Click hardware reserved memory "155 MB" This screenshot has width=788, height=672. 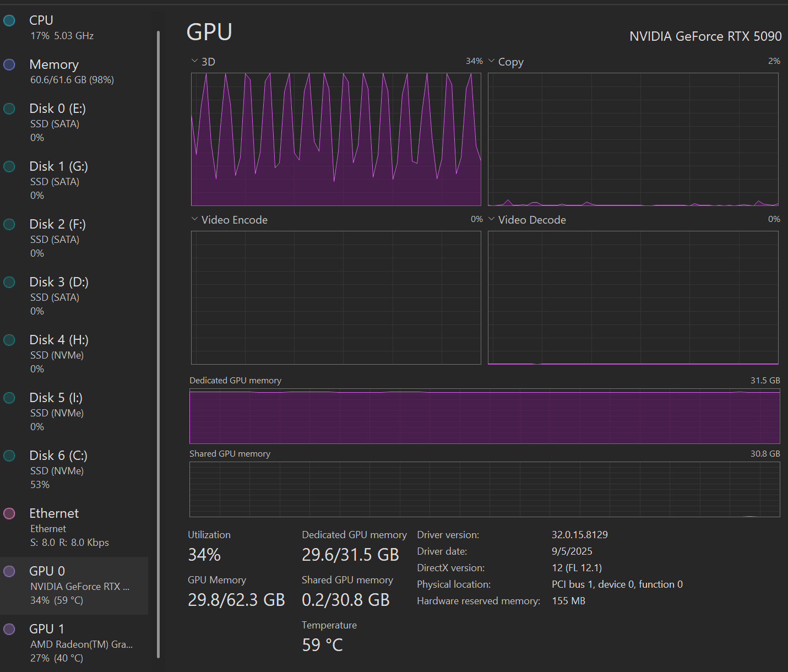(568, 601)
